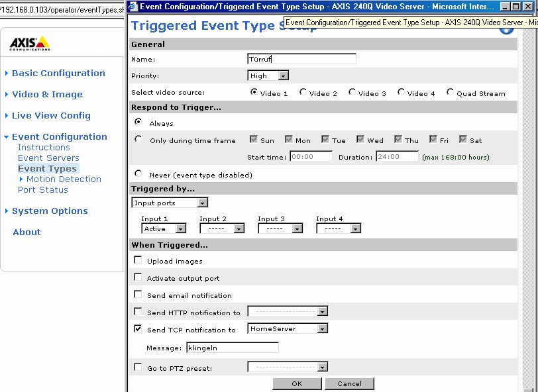
Task: Choose Only during time frame option
Action: click(138, 140)
